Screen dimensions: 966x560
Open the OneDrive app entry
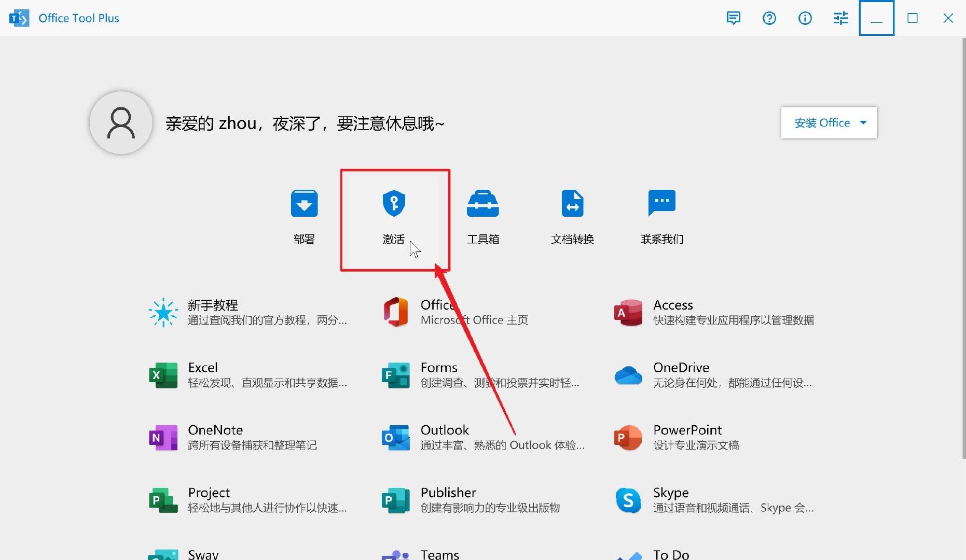(x=713, y=375)
